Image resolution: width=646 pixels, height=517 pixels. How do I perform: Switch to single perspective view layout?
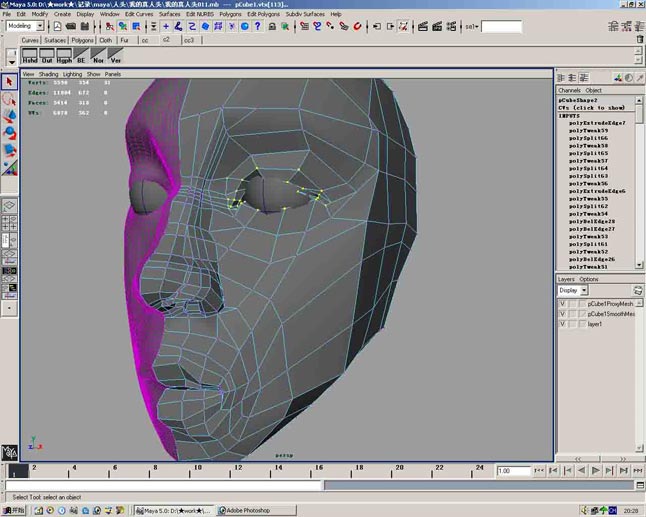click(9, 206)
